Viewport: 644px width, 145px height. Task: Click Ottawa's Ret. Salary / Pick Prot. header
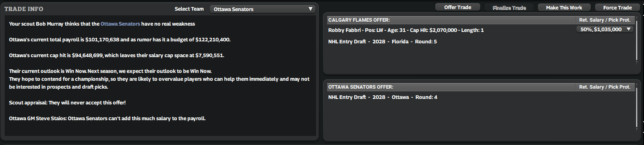tap(605, 87)
